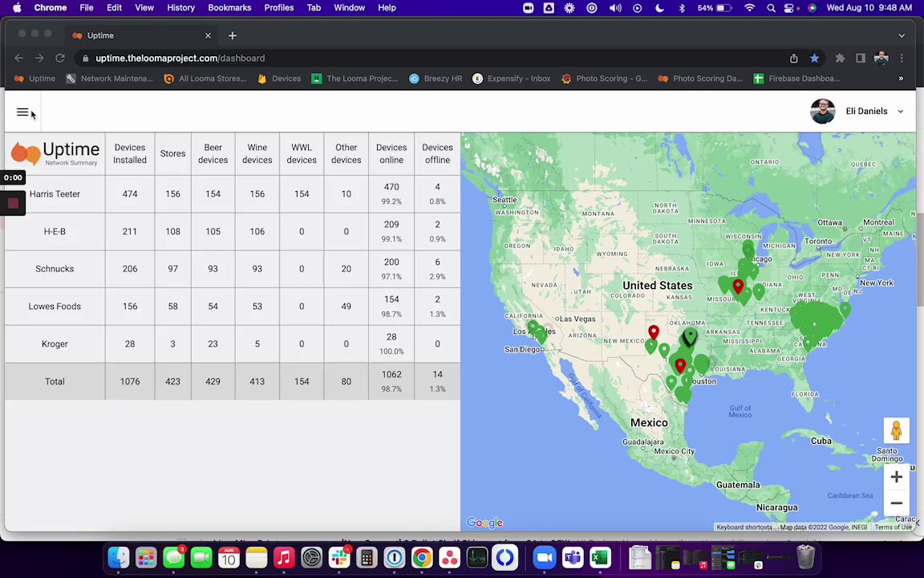Click Kroger row name
The height and width of the screenshot is (578, 924).
[55, 344]
